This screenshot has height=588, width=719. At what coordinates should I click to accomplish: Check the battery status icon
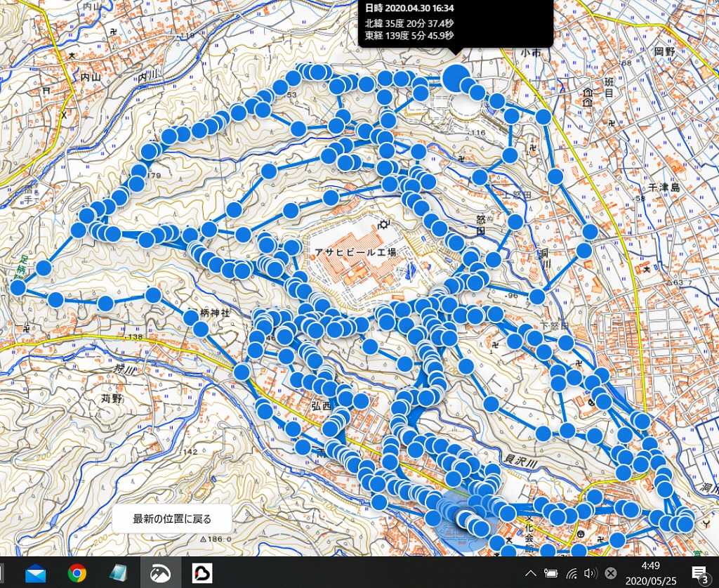click(x=550, y=573)
